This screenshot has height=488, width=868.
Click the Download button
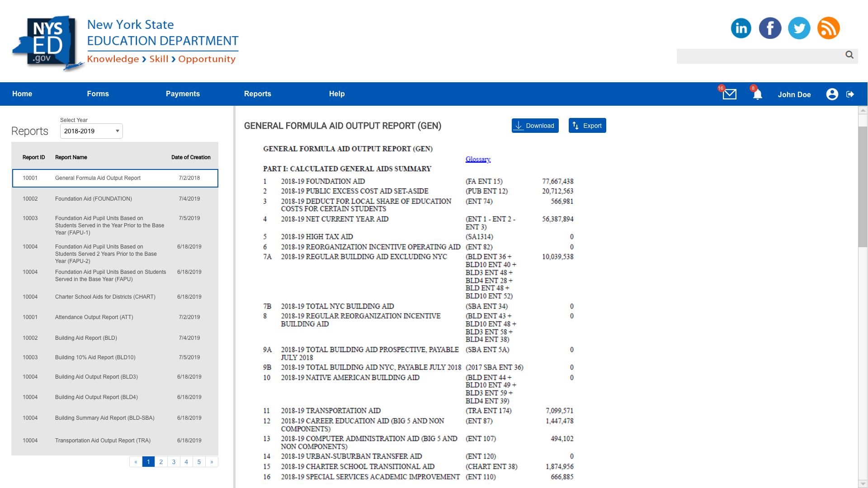[x=535, y=126]
